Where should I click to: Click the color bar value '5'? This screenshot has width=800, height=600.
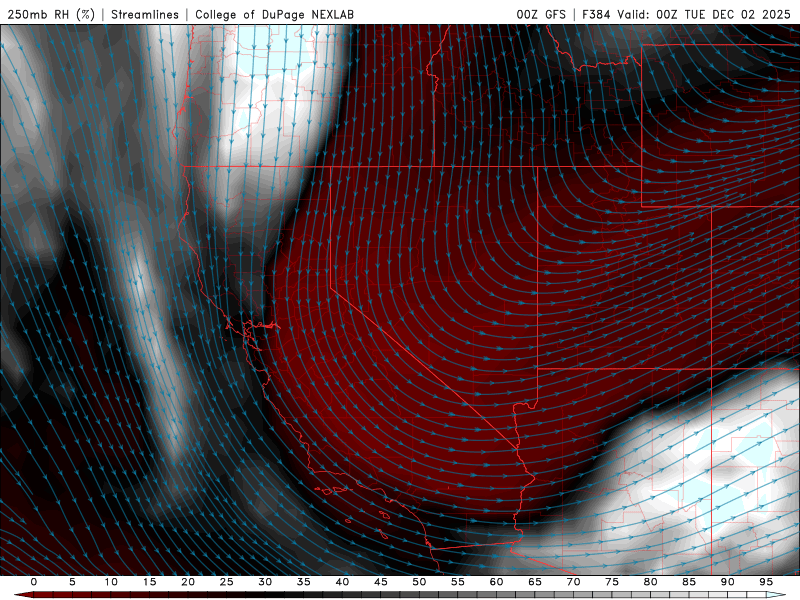72,582
